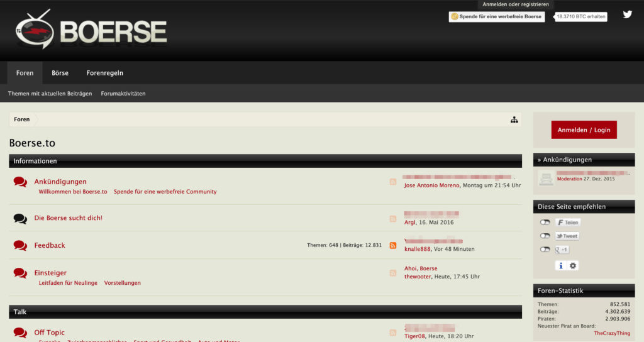Open newest member TheCrazyThing profile
This screenshot has height=342, width=644.
point(612,333)
